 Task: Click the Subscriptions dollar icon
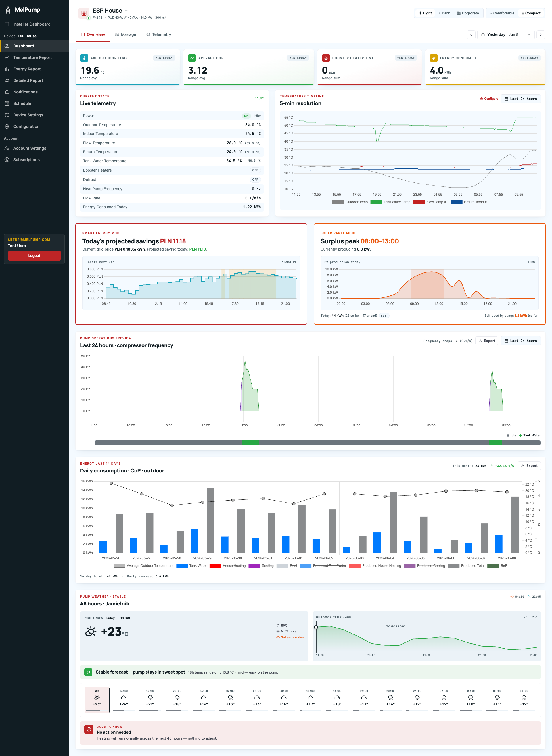[7, 160]
